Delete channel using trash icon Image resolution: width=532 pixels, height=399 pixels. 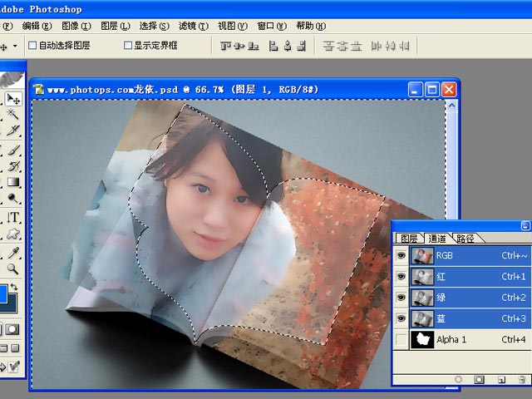pos(520,379)
